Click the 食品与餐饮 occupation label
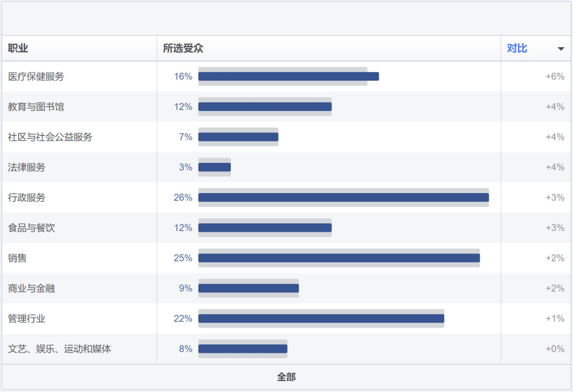This screenshot has height=392, width=573. pyautogui.click(x=31, y=228)
